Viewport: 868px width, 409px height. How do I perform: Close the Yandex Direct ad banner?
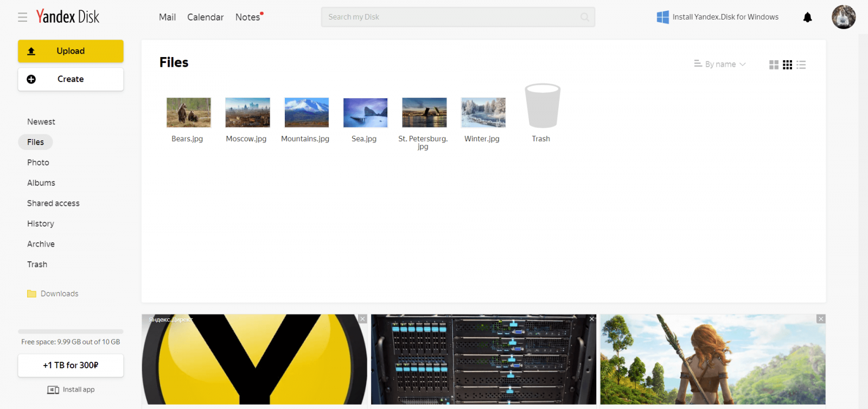[x=362, y=319]
